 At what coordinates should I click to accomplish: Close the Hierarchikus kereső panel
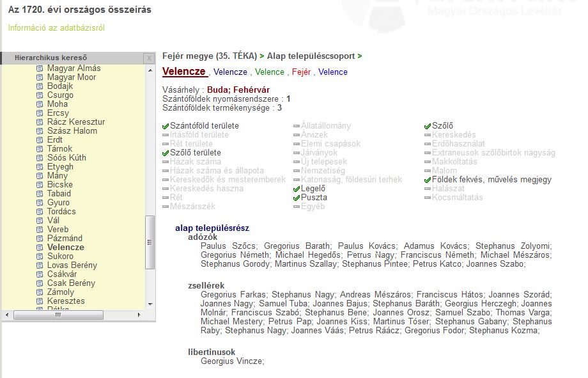(x=149, y=58)
